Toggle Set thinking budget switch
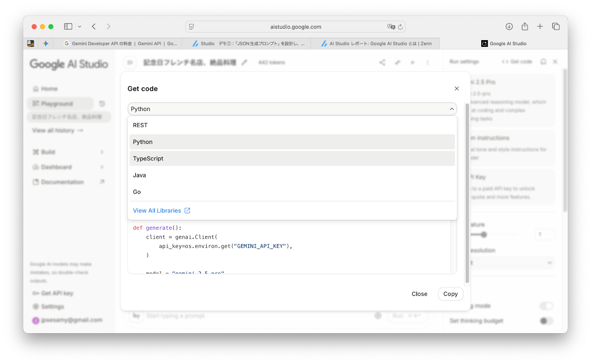591x364 pixels. 546,321
